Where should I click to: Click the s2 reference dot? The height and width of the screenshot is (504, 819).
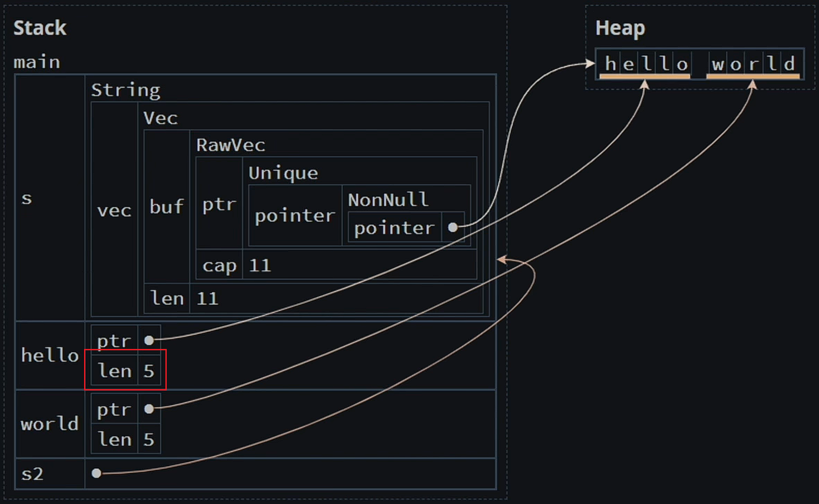(96, 473)
